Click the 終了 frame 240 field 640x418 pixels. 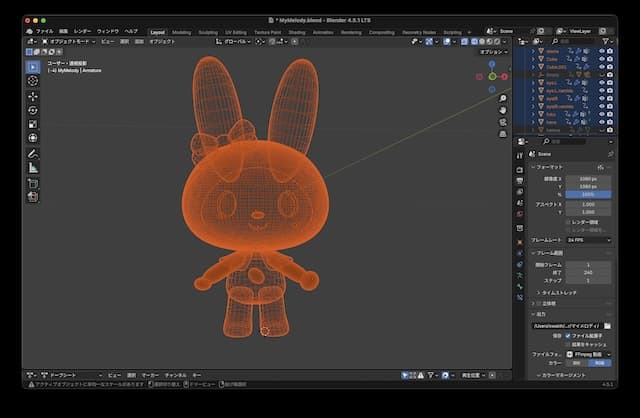click(x=587, y=272)
